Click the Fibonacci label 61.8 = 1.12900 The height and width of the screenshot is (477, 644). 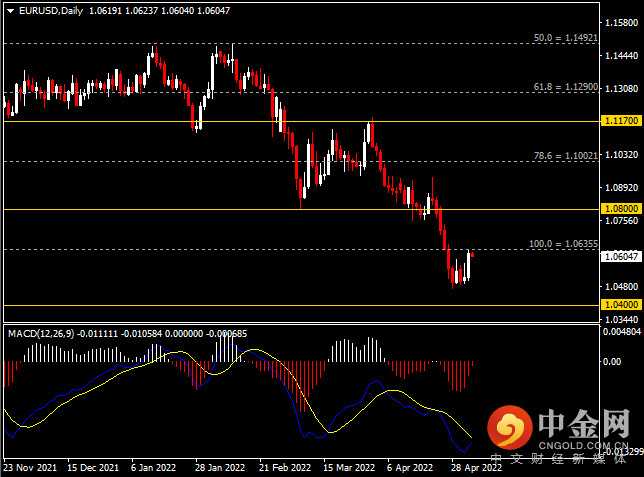(x=566, y=87)
